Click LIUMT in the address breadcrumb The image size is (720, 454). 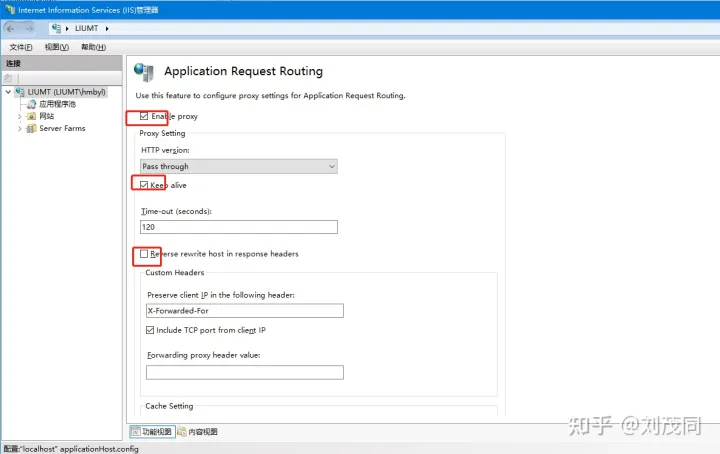point(87,28)
